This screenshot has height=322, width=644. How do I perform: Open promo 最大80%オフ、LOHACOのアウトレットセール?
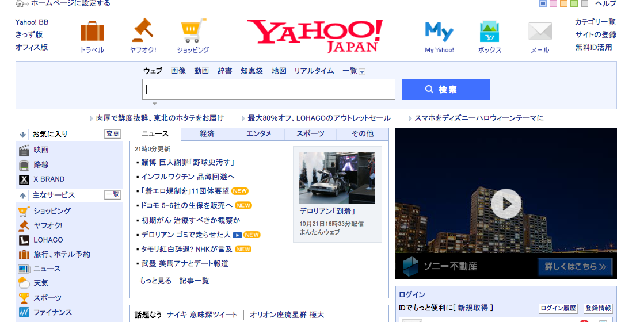click(319, 118)
